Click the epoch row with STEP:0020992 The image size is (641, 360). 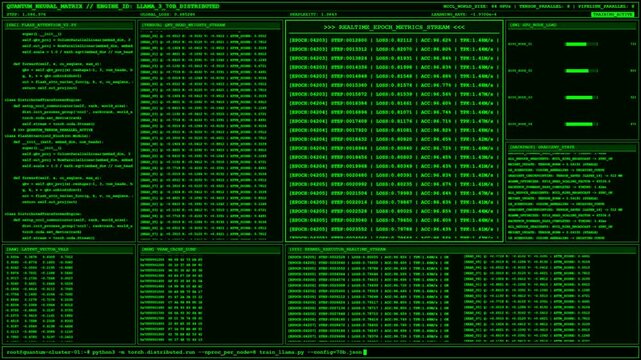(x=394, y=184)
